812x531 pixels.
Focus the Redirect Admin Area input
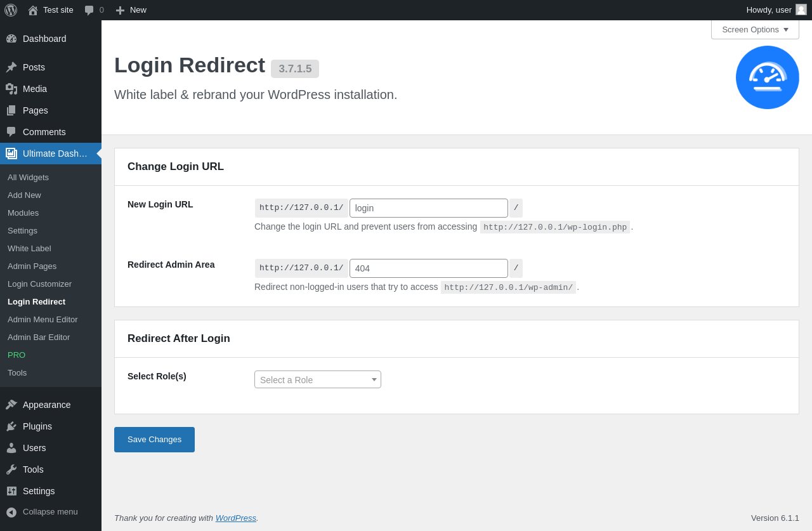point(429,268)
